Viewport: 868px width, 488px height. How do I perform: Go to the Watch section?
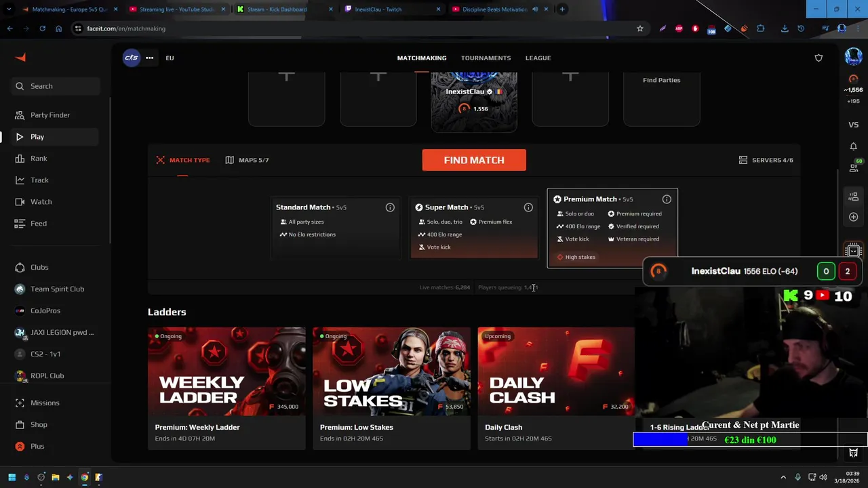point(41,202)
